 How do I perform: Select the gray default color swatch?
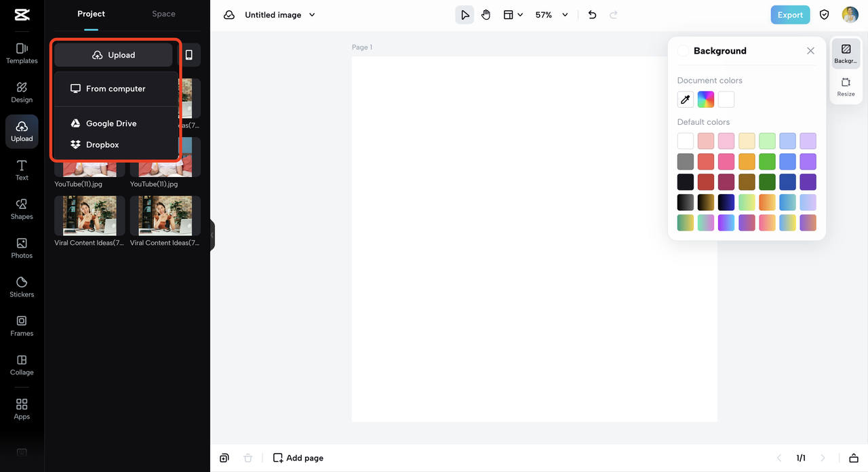[x=686, y=161]
